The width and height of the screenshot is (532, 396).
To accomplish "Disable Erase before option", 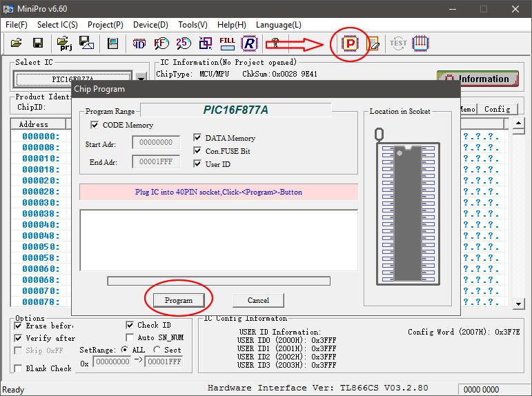I will [x=19, y=326].
